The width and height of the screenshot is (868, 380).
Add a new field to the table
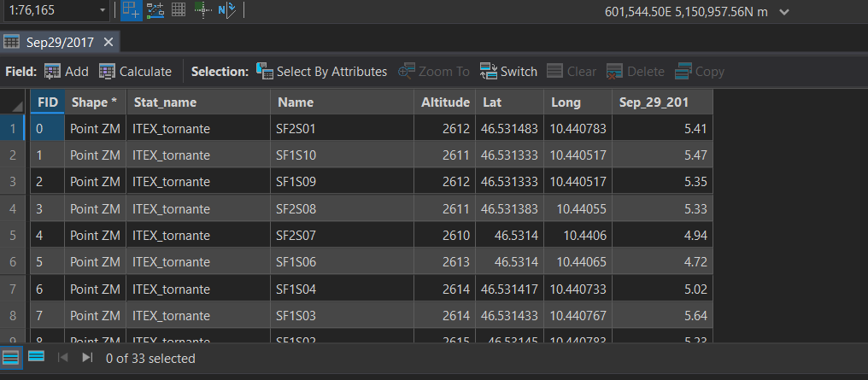coord(66,72)
